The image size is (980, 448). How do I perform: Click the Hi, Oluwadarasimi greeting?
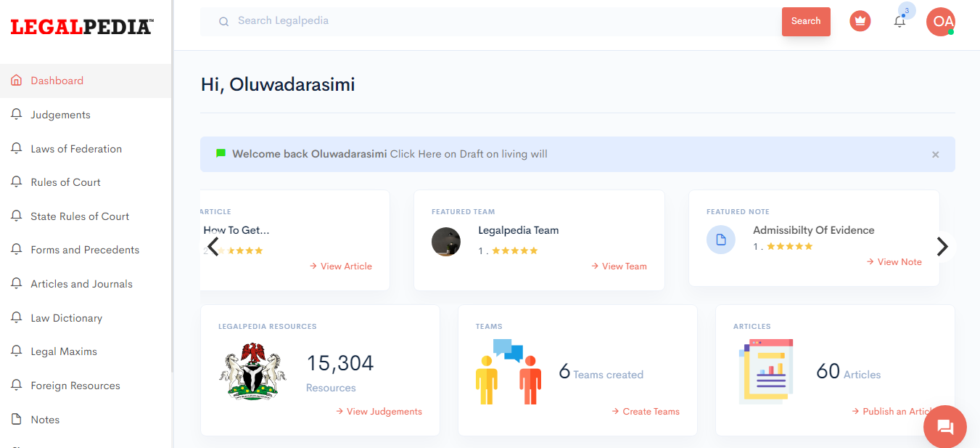pos(278,84)
